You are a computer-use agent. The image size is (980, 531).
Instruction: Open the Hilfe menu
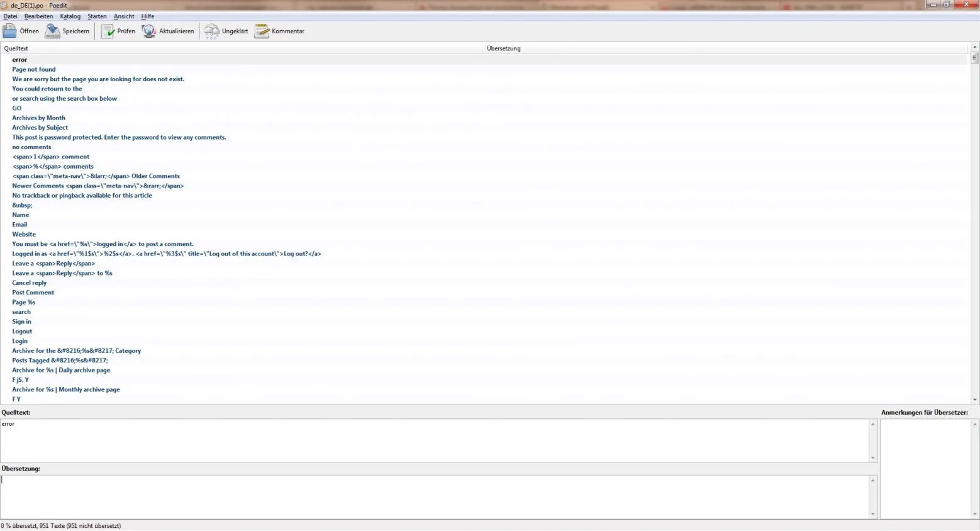coord(148,16)
